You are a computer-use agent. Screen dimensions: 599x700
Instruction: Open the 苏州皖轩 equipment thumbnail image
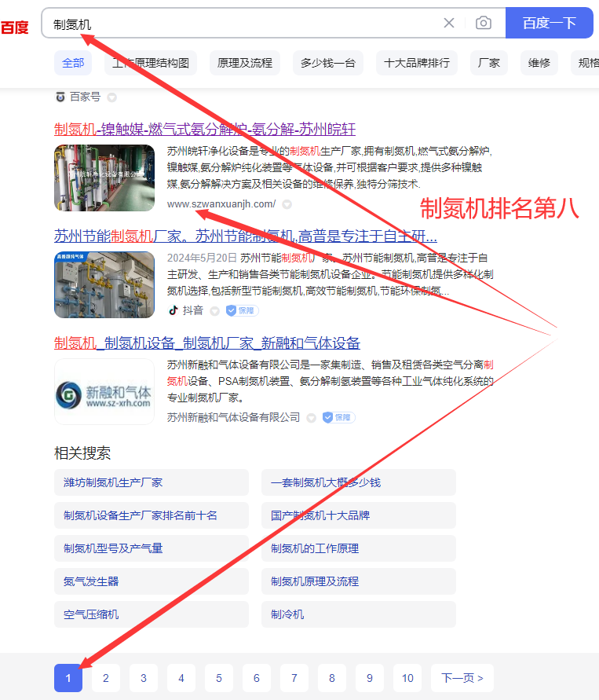point(104,178)
